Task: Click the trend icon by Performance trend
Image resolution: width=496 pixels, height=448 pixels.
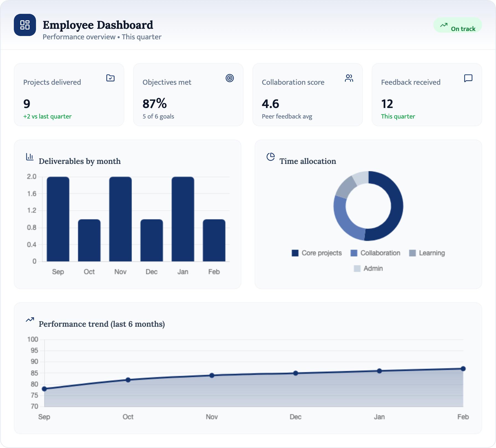Action: [x=30, y=320]
